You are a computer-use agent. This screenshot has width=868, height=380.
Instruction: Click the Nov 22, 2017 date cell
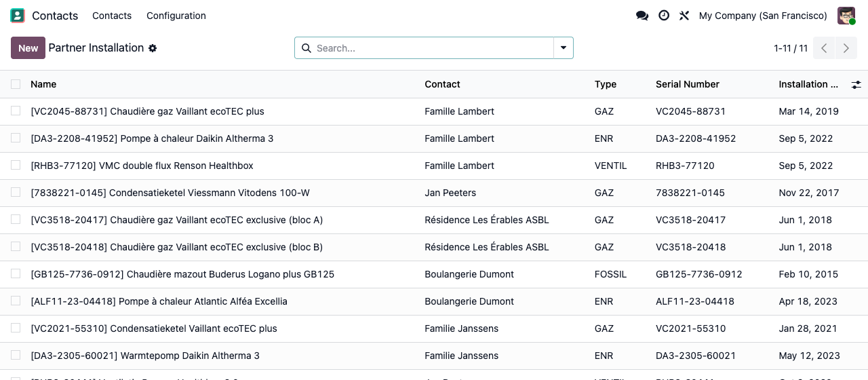pos(809,193)
